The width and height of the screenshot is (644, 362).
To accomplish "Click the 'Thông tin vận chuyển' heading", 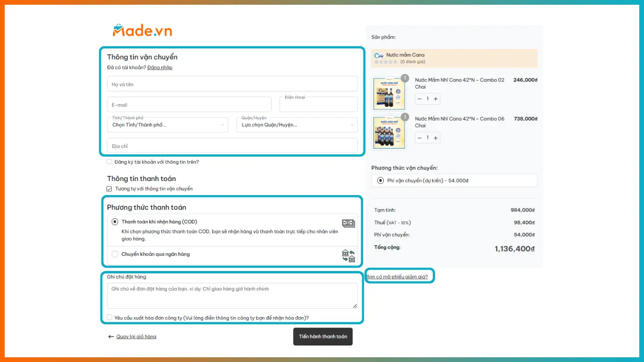I will [x=142, y=57].
